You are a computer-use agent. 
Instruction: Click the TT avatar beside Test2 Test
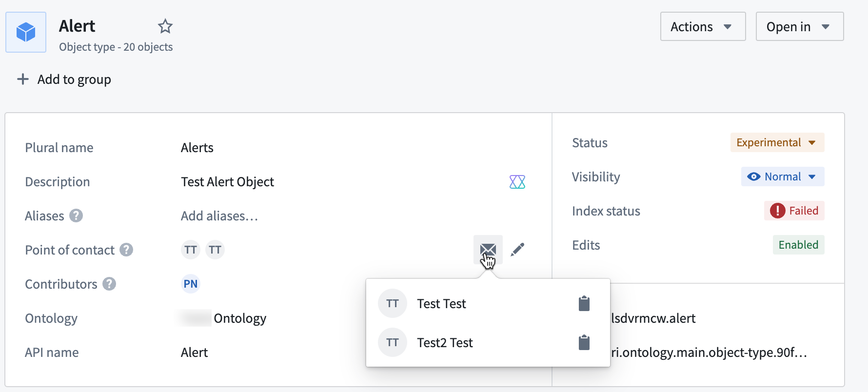tap(393, 342)
